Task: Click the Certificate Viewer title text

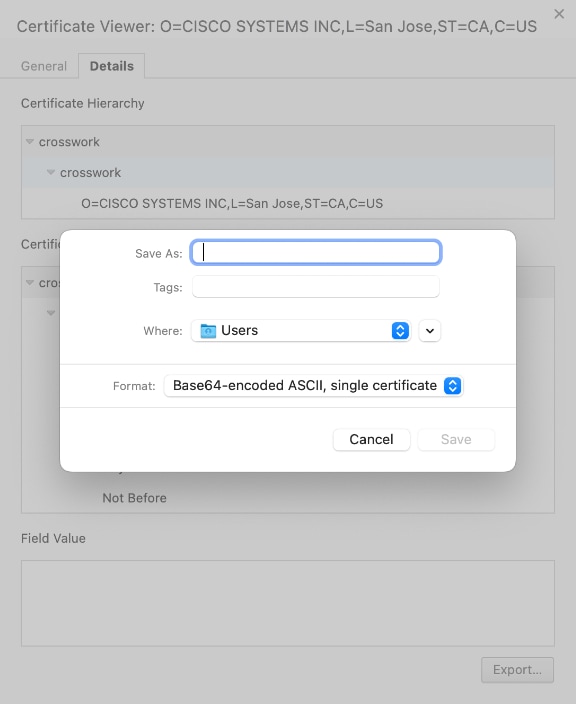Action: click(277, 26)
